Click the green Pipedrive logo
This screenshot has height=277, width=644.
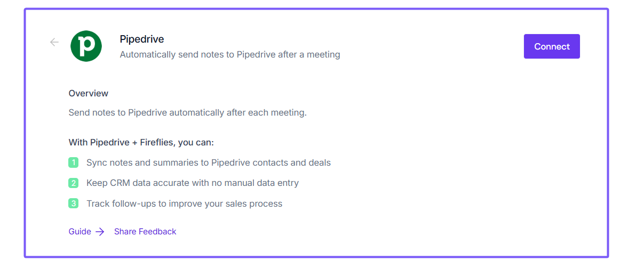pos(86,46)
